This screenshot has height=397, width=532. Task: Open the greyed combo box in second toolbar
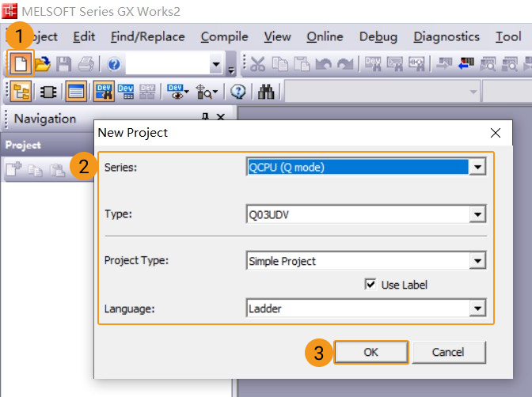click(x=382, y=91)
